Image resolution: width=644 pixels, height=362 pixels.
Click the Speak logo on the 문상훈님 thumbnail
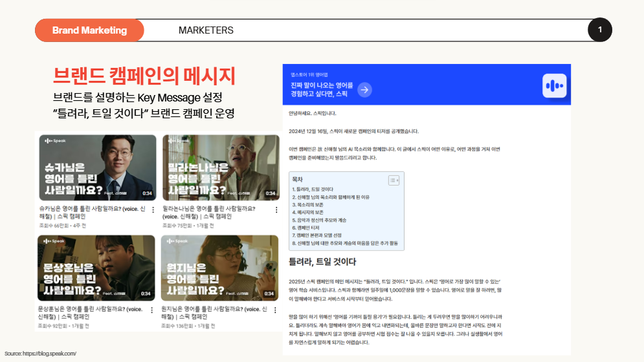pyautogui.click(x=54, y=241)
